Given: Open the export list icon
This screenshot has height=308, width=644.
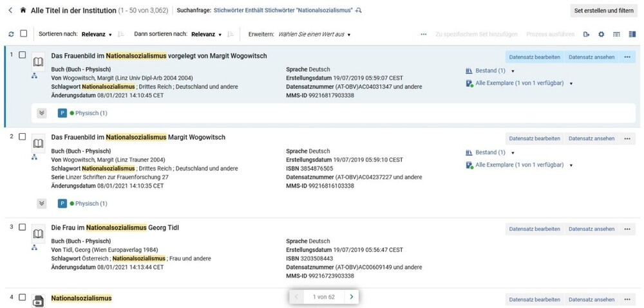Looking at the screenshot, I should click(587, 35).
